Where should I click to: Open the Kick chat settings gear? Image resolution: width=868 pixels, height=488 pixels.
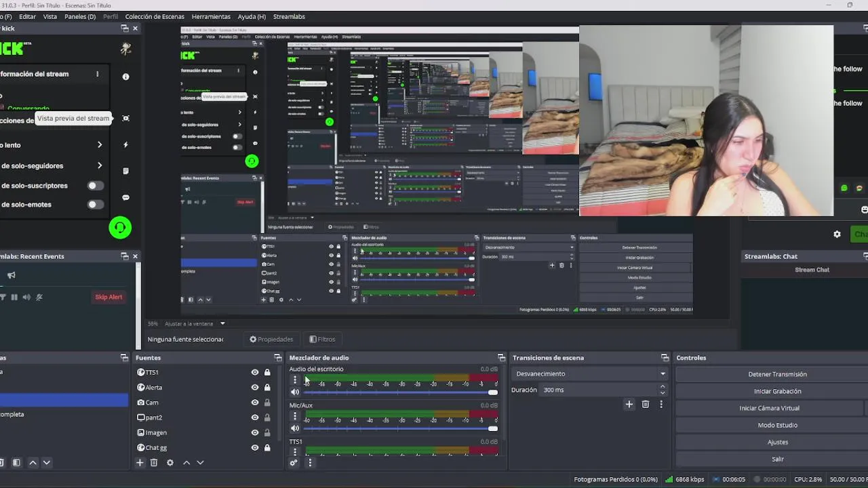[x=837, y=234]
